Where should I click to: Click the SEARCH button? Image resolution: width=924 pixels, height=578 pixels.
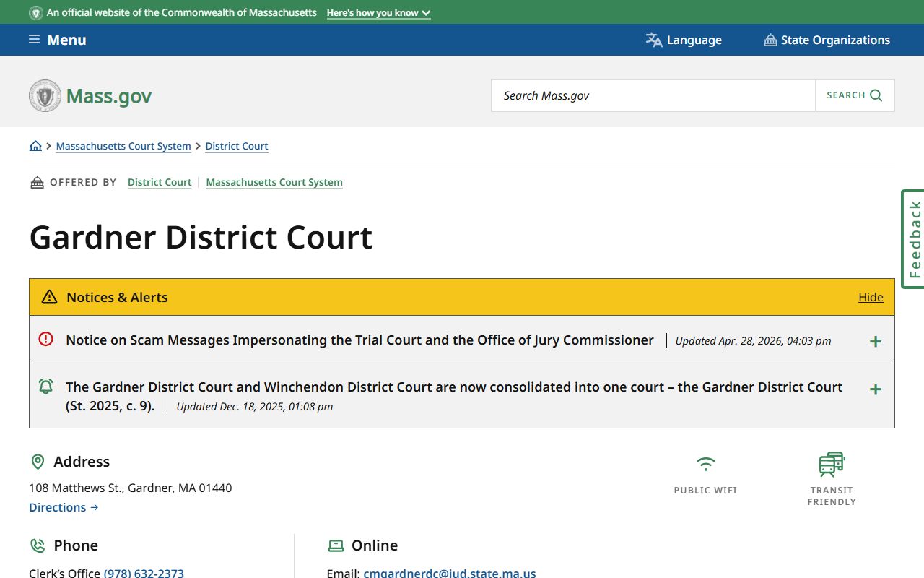pyautogui.click(x=855, y=95)
